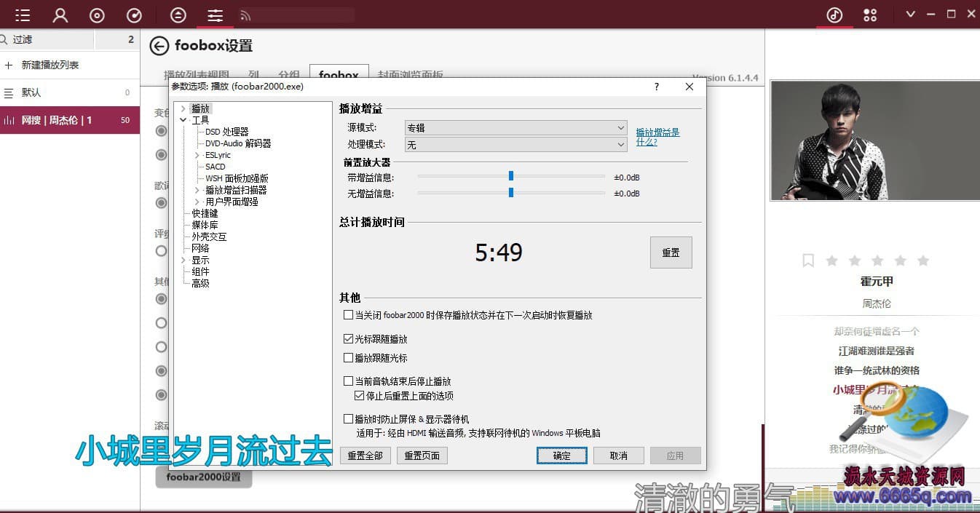Expand the 播放 tree node arrow
Image resolution: width=980 pixels, height=513 pixels.
click(183, 108)
